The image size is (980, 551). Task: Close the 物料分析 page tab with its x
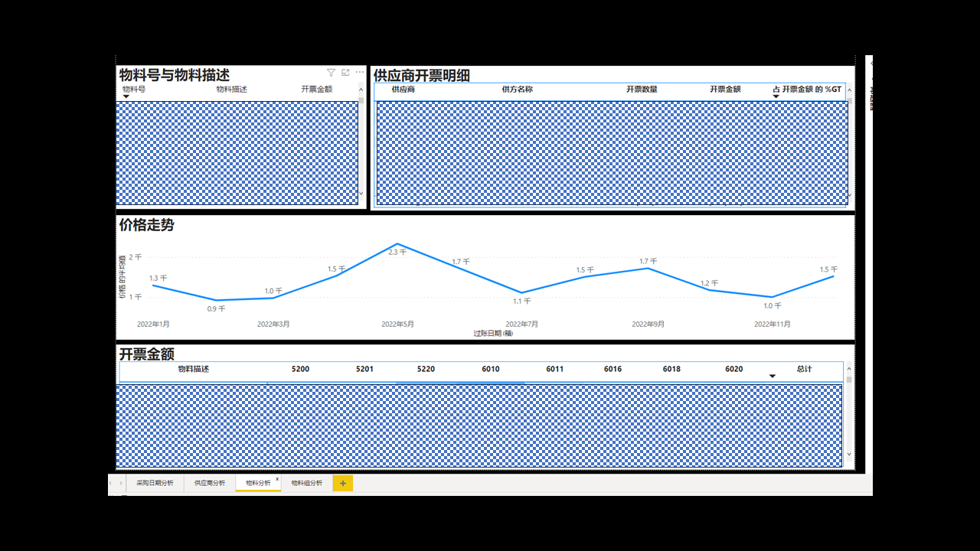pyautogui.click(x=277, y=479)
